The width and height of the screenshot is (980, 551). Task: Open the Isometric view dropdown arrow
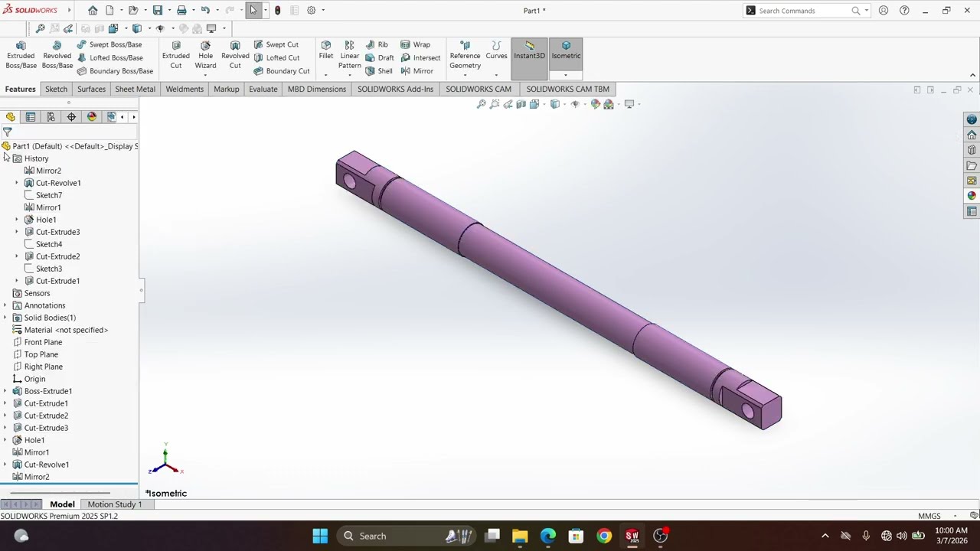[x=566, y=75]
